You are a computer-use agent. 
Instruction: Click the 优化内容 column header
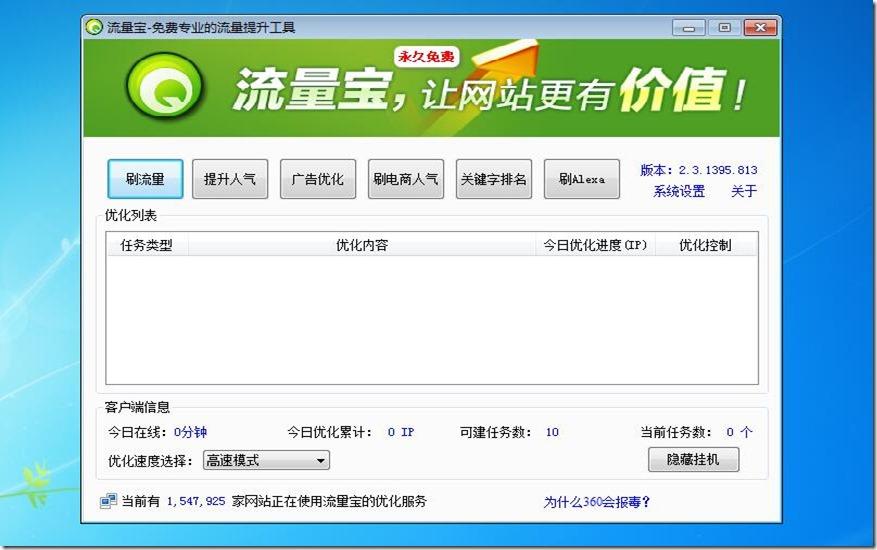[x=362, y=245]
